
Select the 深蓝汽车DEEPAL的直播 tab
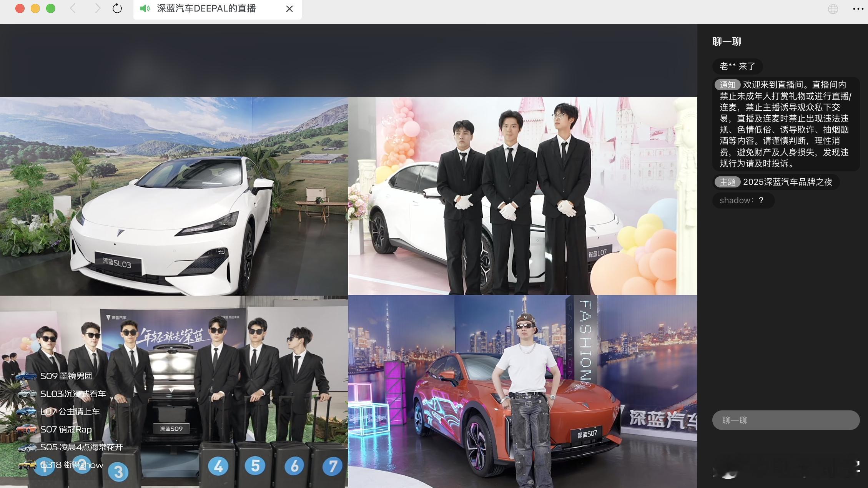[217, 9]
